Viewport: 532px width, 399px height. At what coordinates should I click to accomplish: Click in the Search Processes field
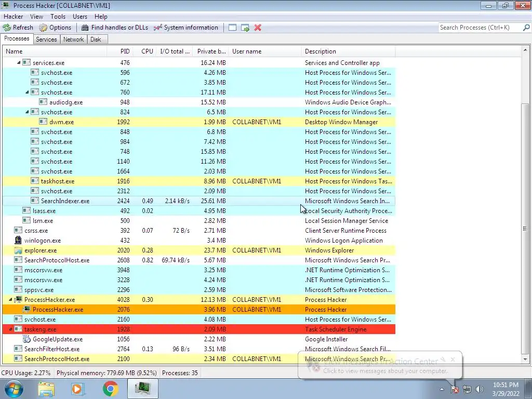coord(480,28)
